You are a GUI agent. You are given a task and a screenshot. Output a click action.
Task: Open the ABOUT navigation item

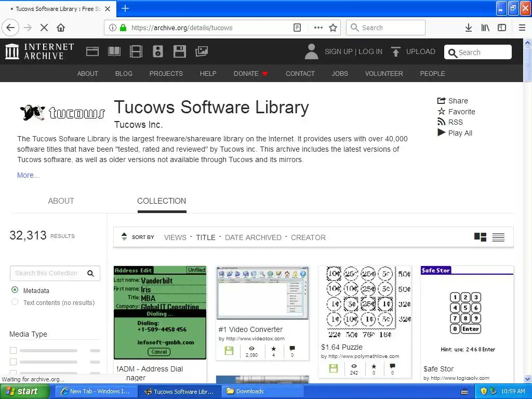pos(87,74)
